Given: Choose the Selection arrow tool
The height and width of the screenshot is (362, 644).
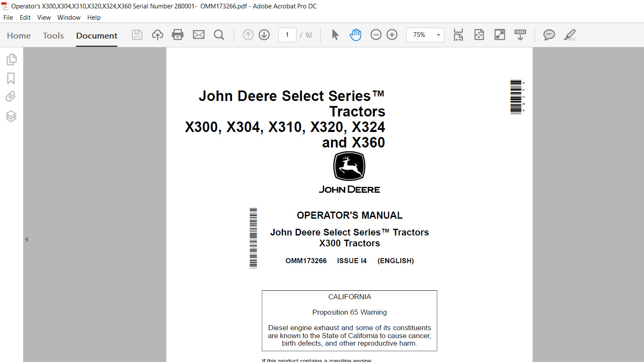Looking at the screenshot, I should pos(335,35).
